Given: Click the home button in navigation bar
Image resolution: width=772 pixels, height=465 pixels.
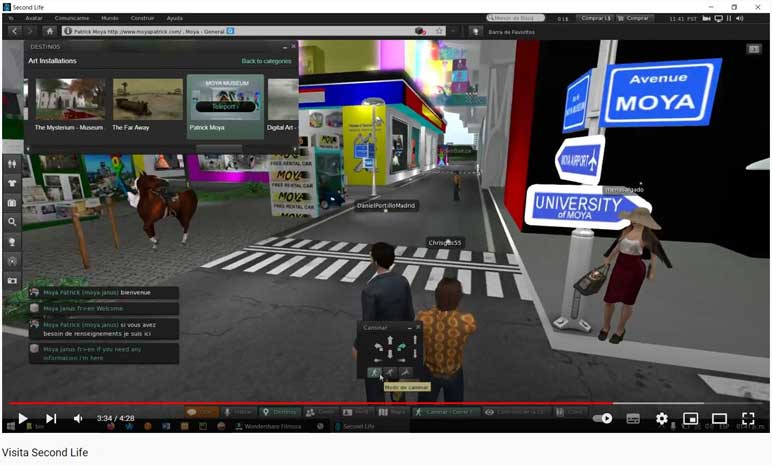Looking at the screenshot, I should (x=49, y=31).
